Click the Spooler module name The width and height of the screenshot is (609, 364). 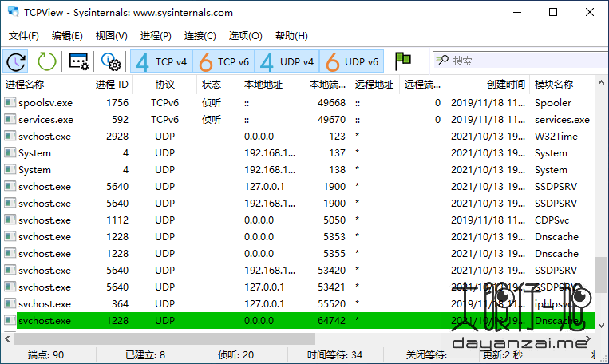coord(553,103)
